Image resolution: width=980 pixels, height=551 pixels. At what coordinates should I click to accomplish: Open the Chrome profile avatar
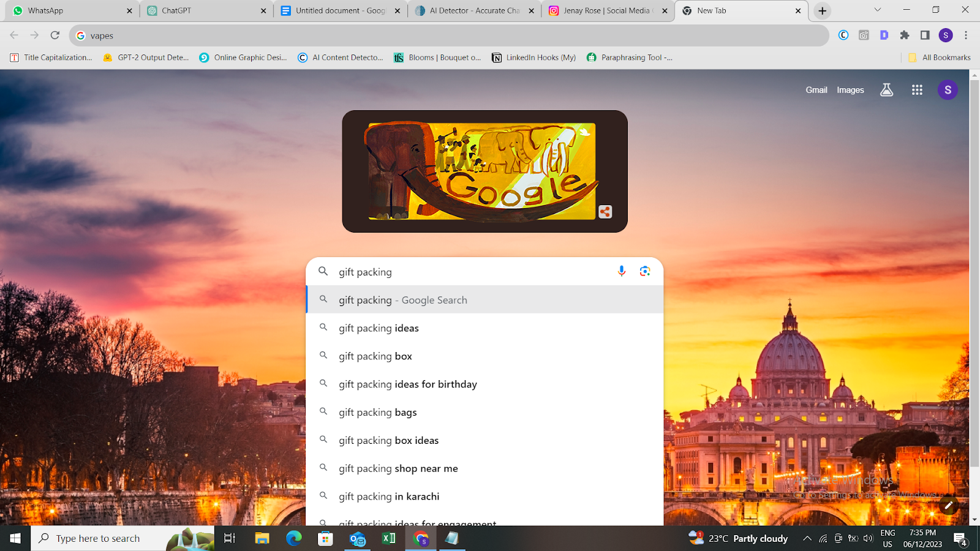[945, 35]
